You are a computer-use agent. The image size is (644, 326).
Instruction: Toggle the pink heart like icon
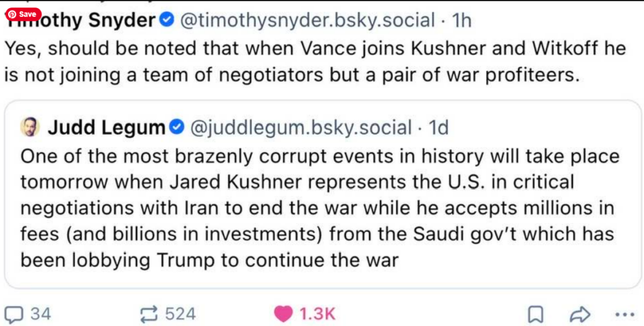tap(284, 313)
